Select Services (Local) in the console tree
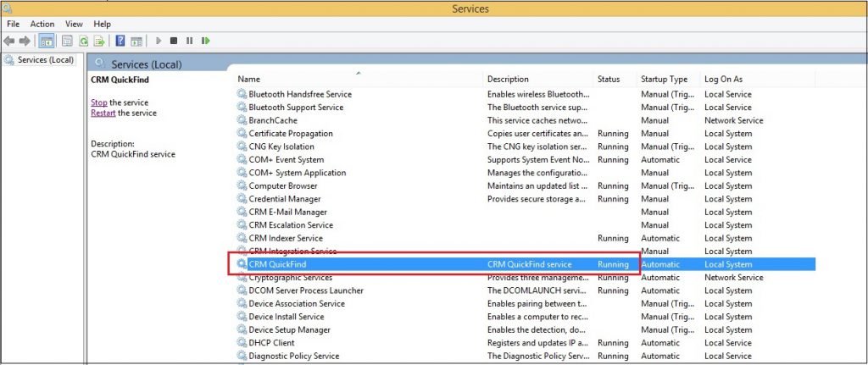 pyautogui.click(x=45, y=60)
